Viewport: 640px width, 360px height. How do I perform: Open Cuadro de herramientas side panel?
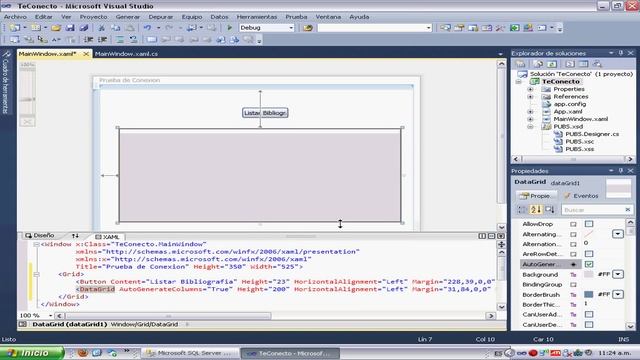click(x=6, y=82)
